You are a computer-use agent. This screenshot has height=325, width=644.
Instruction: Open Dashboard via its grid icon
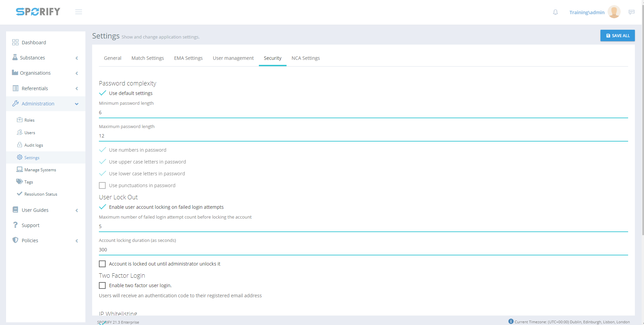15,42
